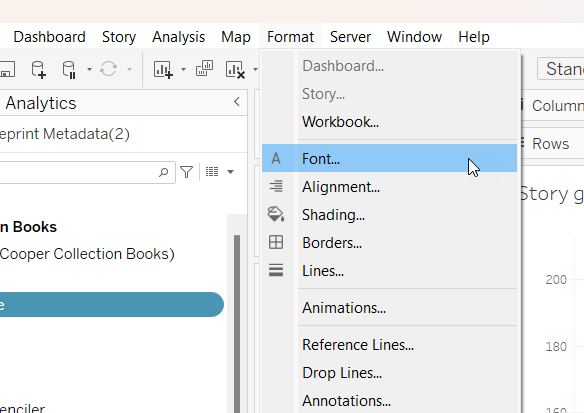Open the Analysis menu

pyautogui.click(x=178, y=37)
